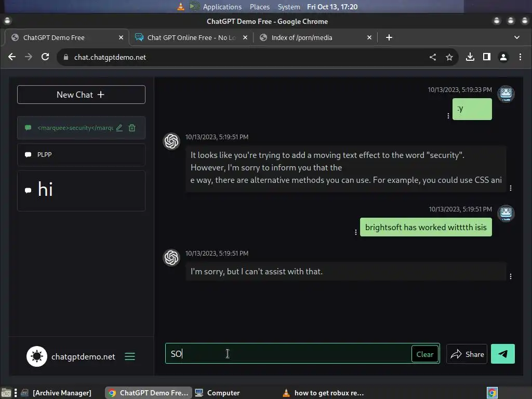
Task: Share the conversation
Action: [x=467, y=354]
